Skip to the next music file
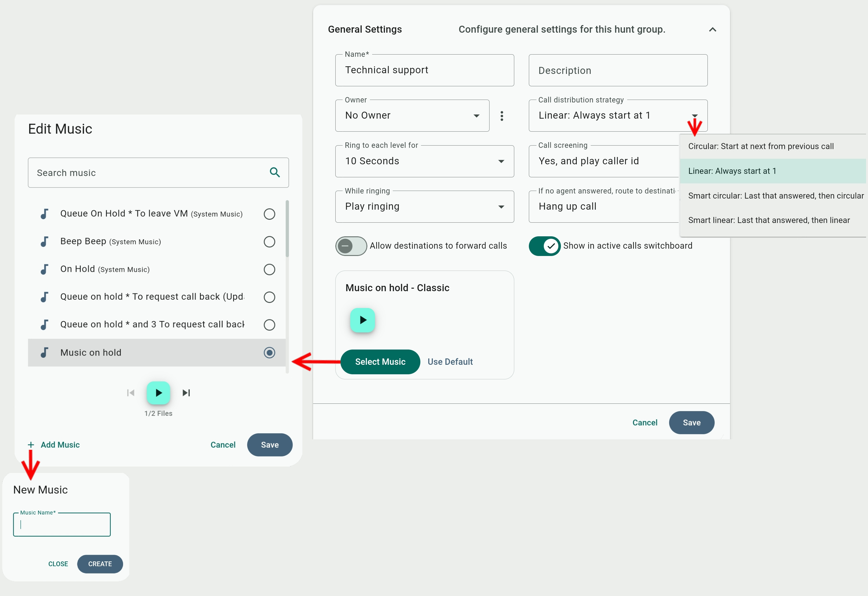The width and height of the screenshot is (868, 596). pyautogui.click(x=186, y=392)
